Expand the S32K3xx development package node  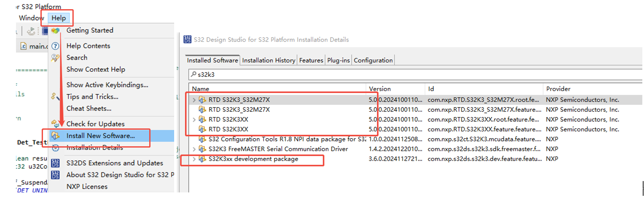click(194, 159)
